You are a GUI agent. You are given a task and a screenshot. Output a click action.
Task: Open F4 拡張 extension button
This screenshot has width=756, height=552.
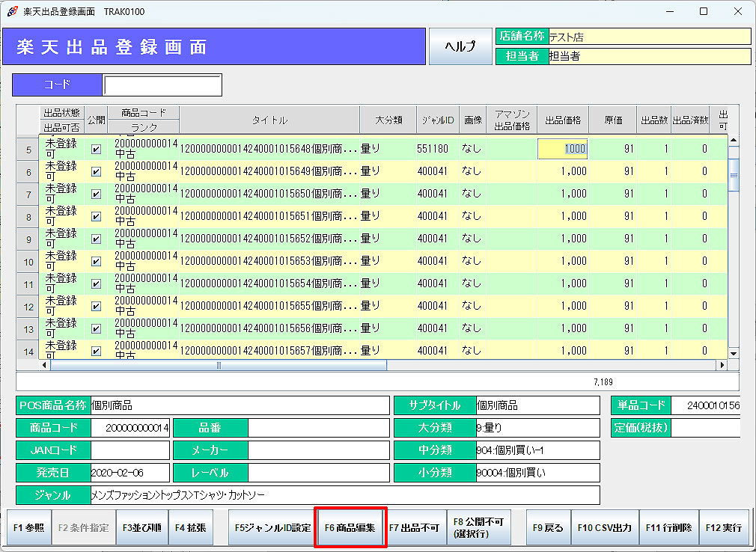point(190,527)
